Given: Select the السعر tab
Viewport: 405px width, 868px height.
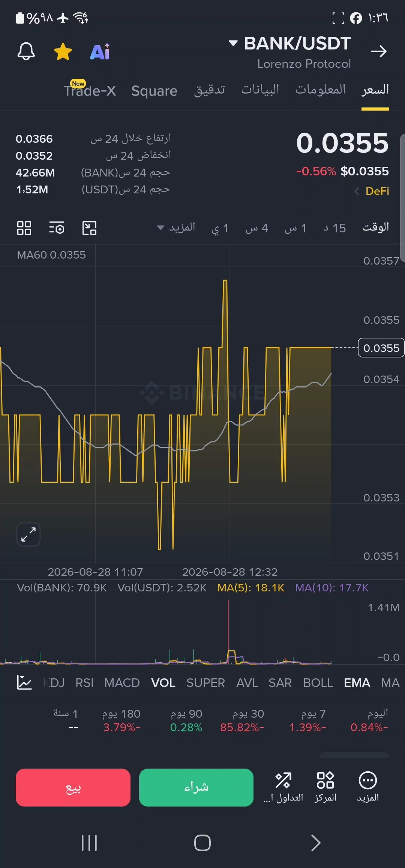Looking at the screenshot, I should (x=375, y=90).
